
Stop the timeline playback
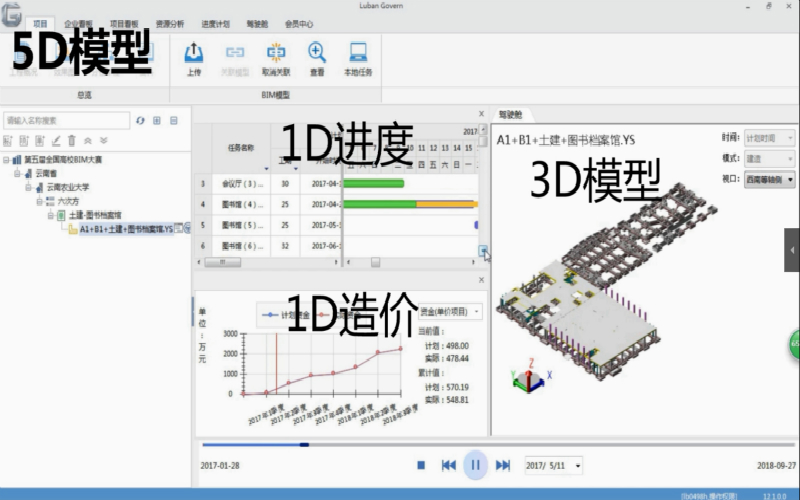421,465
